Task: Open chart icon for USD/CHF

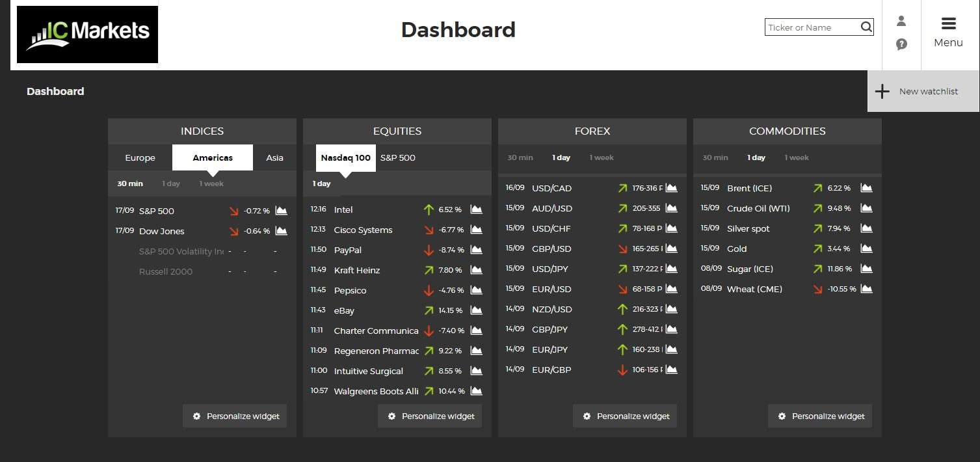Action: (x=671, y=228)
